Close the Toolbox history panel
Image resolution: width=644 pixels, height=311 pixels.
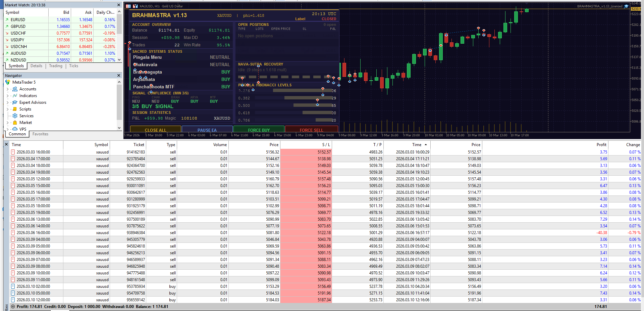coord(6,144)
